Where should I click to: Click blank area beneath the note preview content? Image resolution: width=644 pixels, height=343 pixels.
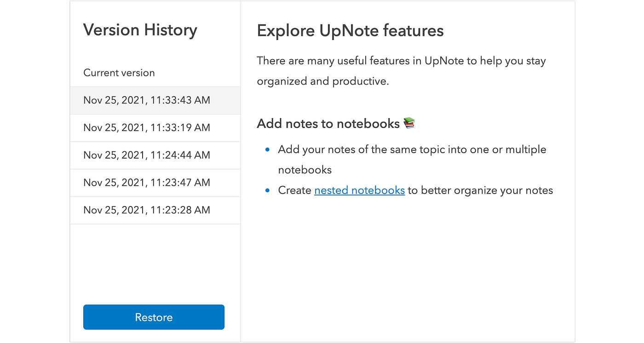point(408,267)
